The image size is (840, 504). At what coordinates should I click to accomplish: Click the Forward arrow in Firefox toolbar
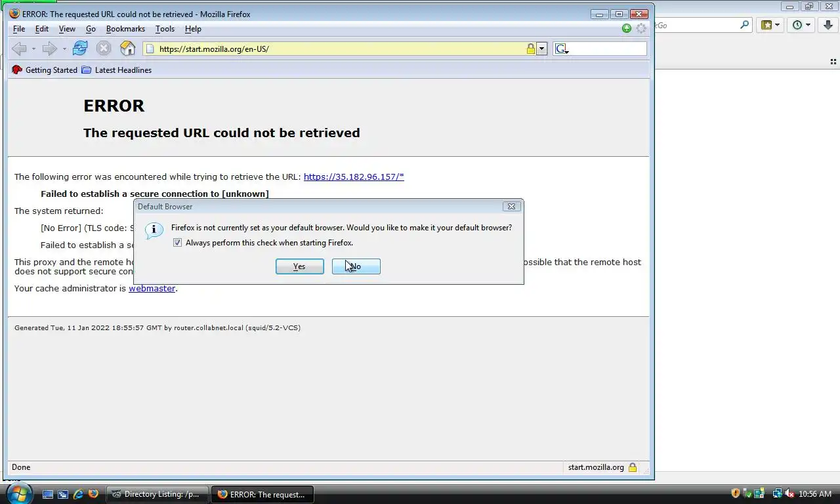49,49
